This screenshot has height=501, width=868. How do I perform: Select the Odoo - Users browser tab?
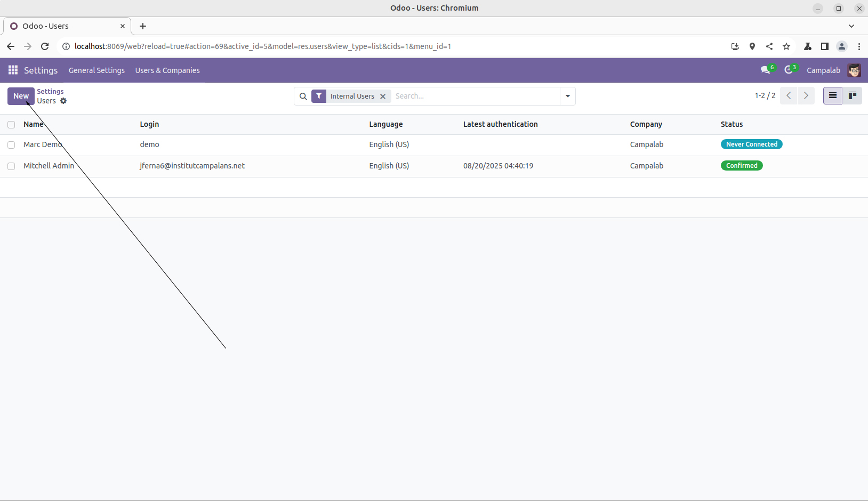tap(64, 26)
